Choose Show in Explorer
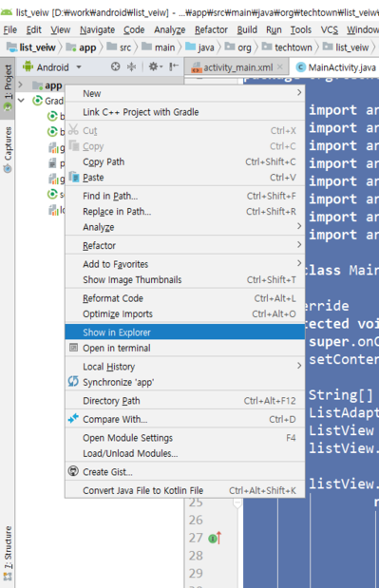379x588 pixels. [184, 332]
